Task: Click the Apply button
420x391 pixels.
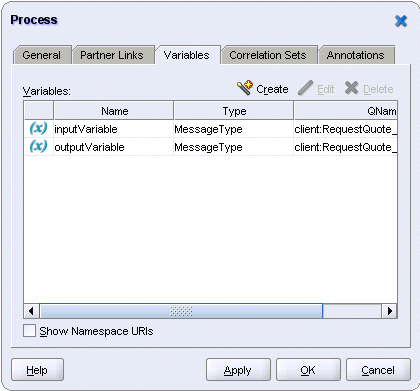Action: tap(238, 370)
